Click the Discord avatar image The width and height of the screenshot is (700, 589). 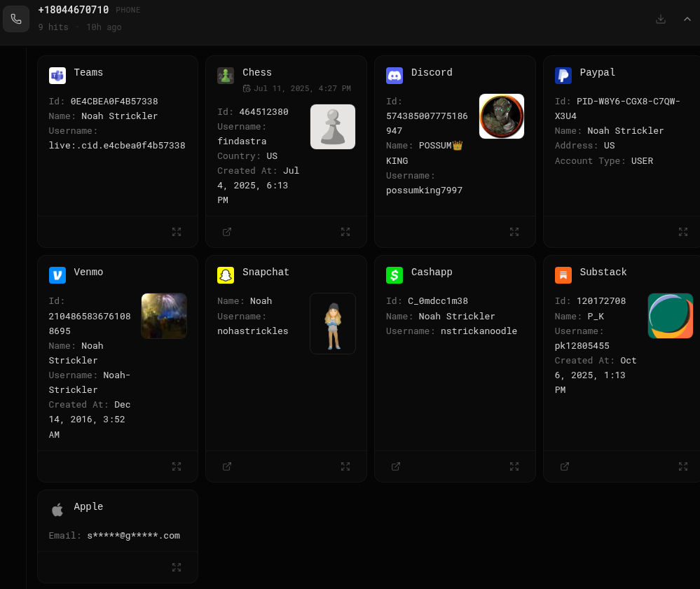(501, 116)
